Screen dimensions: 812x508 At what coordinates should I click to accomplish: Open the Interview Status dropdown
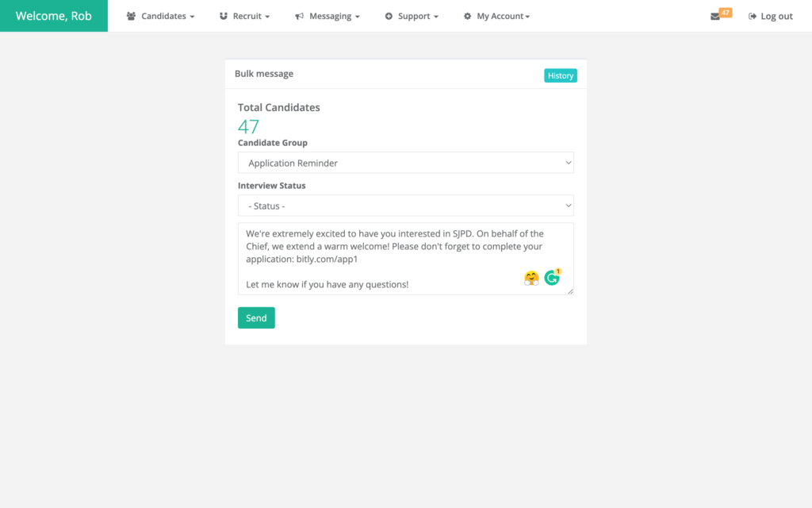[x=405, y=206]
